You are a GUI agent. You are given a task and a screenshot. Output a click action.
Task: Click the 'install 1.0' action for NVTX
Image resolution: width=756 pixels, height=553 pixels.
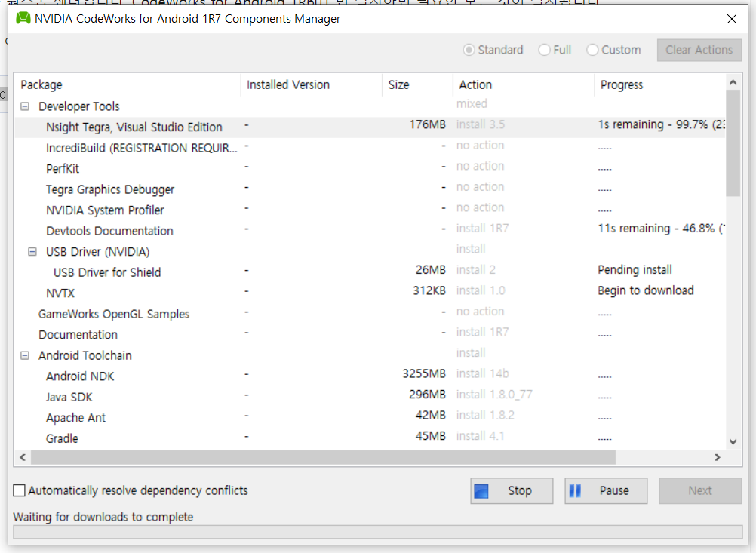(480, 290)
